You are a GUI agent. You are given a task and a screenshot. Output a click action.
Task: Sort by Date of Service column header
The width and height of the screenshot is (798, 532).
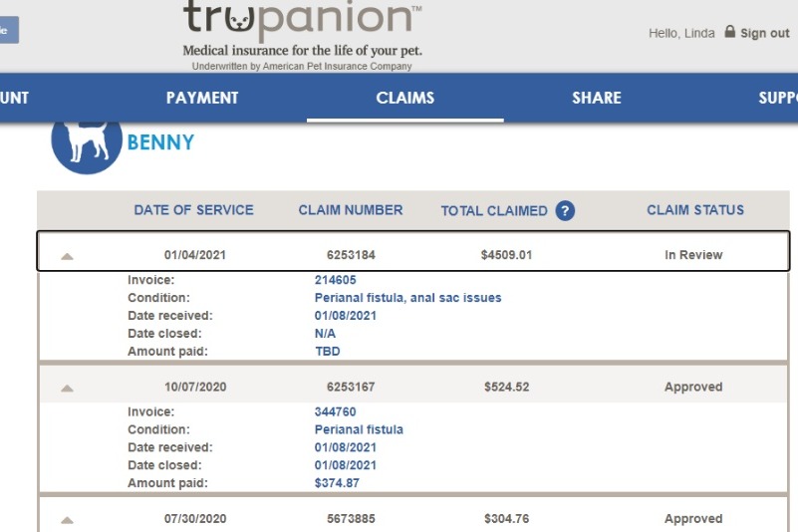[193, 210]
